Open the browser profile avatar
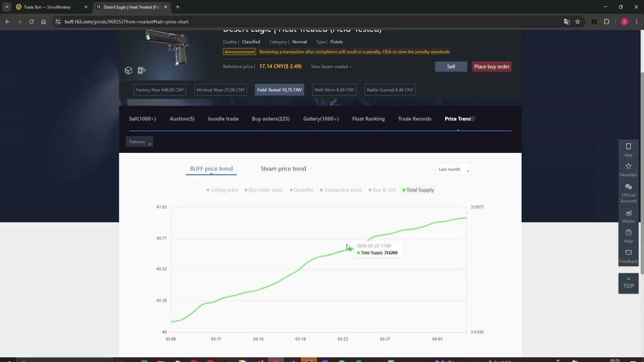 (624, 22)
